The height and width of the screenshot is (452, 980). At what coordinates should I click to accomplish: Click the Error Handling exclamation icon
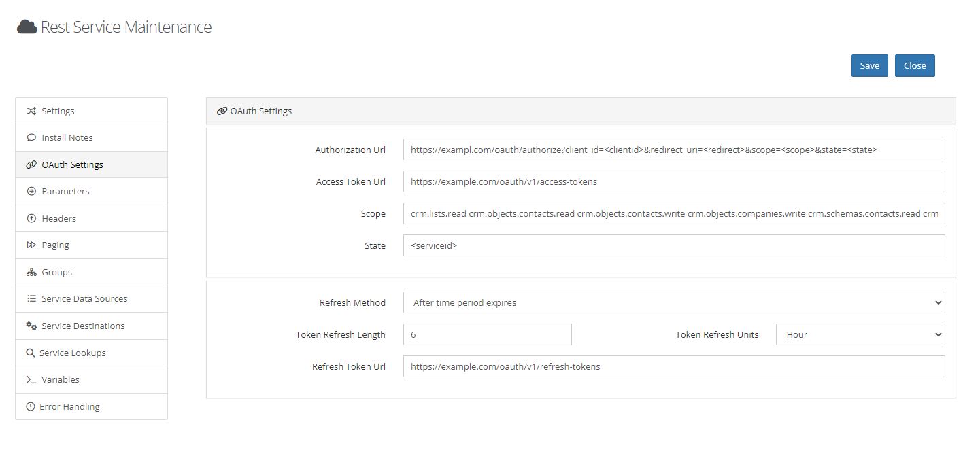[x=30, y=406]
